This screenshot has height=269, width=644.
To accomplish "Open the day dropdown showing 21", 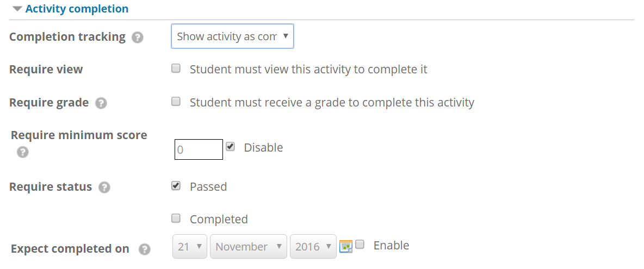I will pyautogui.click(x=190, y=246).
